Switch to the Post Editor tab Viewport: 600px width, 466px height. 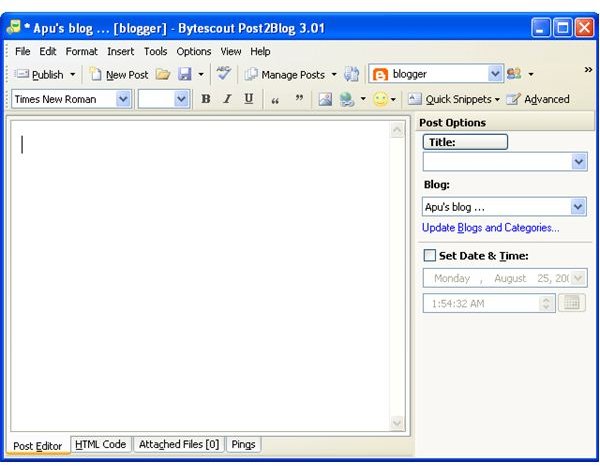click(38, 446)
